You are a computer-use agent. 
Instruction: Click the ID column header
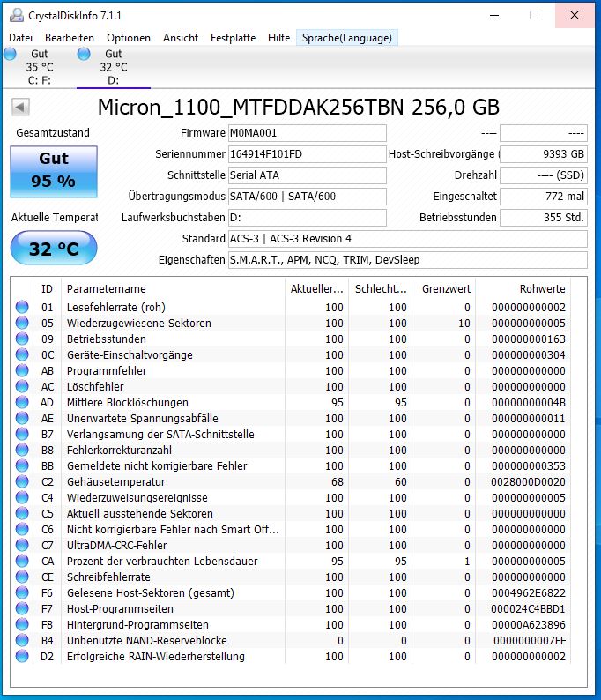47,289
